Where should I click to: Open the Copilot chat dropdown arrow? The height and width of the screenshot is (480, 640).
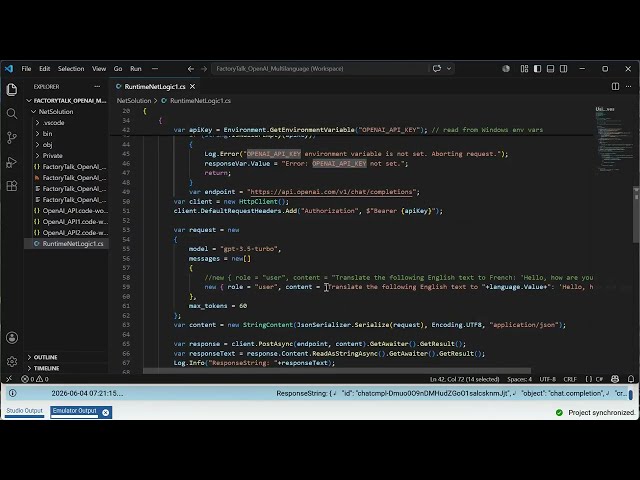[x=449, y=69]
